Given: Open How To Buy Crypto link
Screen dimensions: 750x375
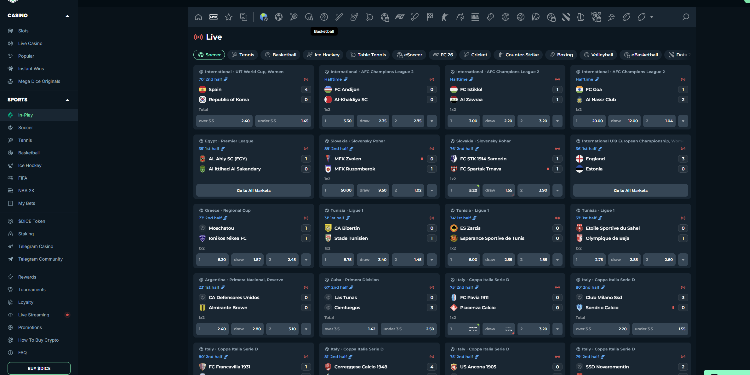Looking at the screenshot, I should pos(38,340).
